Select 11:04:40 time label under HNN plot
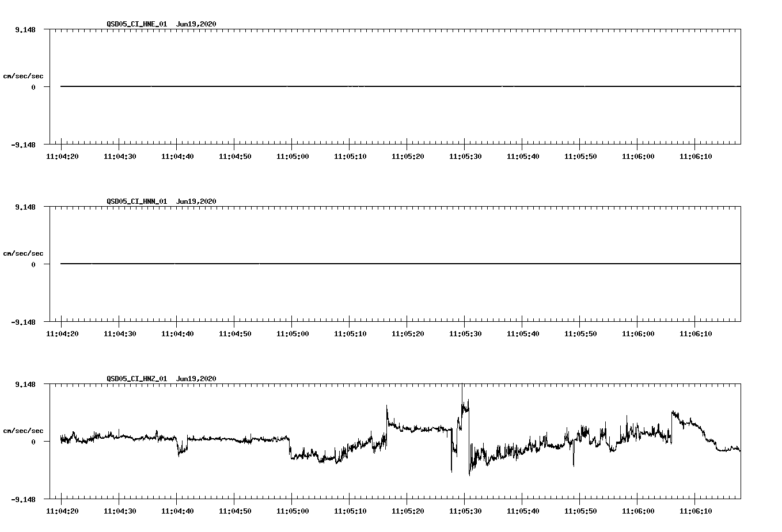Screen dimensions: 782x532 (177, 333)
